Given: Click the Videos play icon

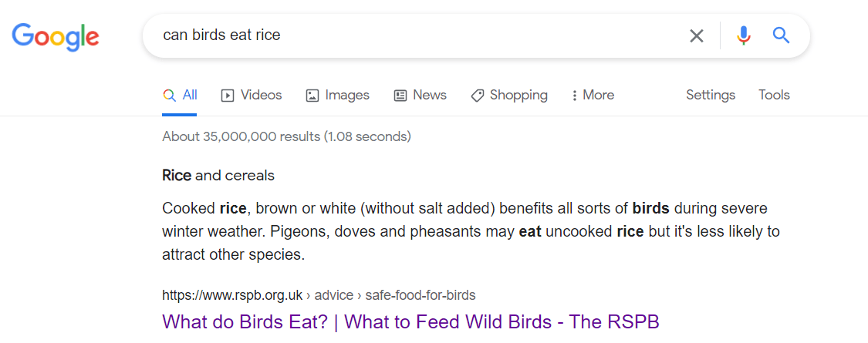Looking at the screenshot, I should pyautogui.click(x=227, y=96).
